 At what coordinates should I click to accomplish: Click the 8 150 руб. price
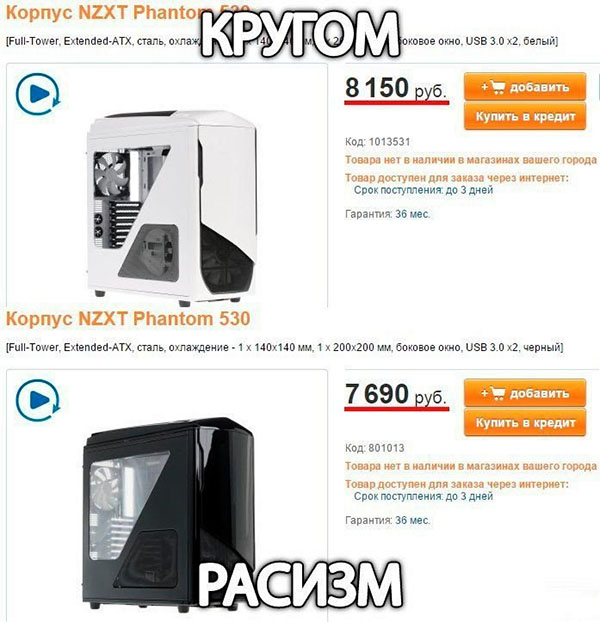[x=396, y=88]
